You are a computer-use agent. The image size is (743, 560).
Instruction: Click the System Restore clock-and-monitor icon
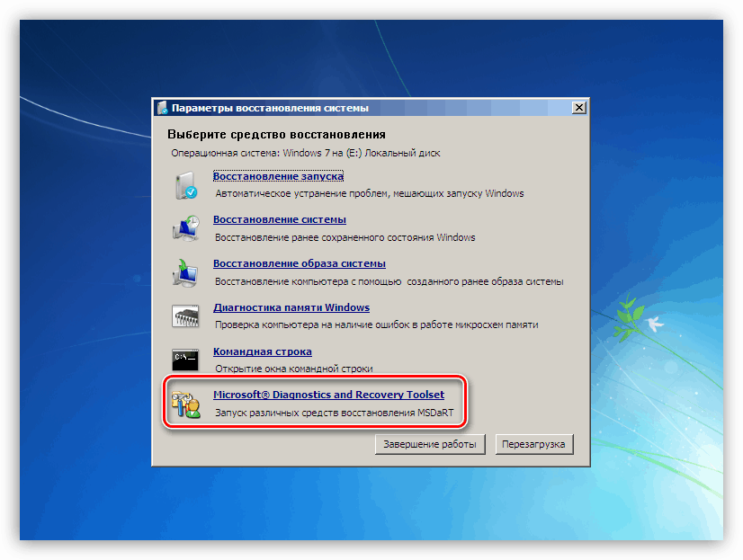[x=185, y=228]
